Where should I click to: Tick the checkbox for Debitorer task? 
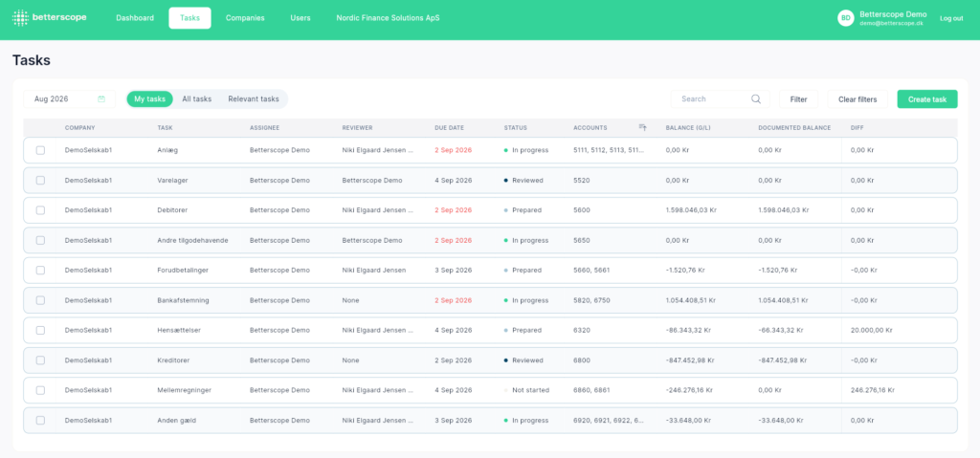tap(40, 210)
